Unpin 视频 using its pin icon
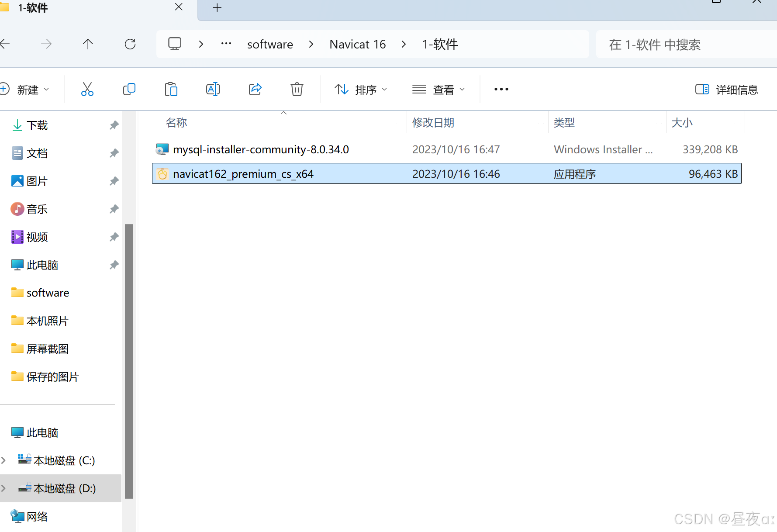 114,237
